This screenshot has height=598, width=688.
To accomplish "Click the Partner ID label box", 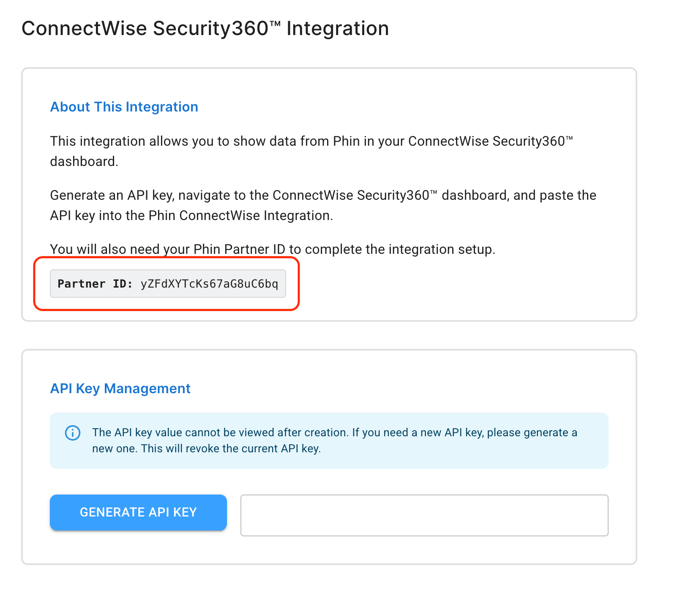I will click(168, 284).
